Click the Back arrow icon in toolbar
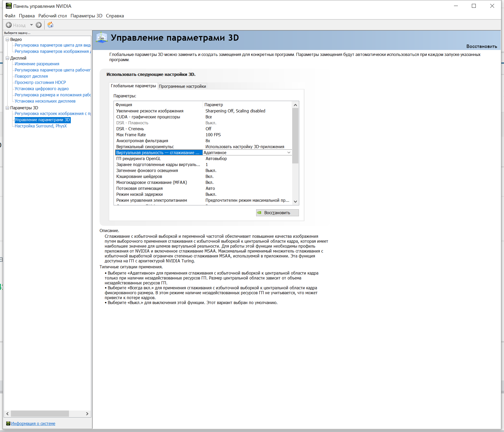This screenshot has width=504, height=432. click(x=9, y=25)
